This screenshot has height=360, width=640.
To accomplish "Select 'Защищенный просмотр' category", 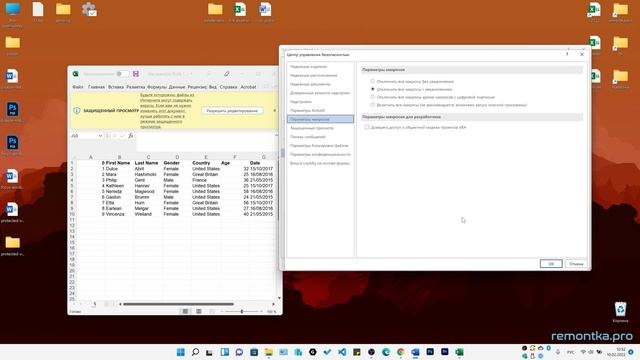I will tap(320, 128).
